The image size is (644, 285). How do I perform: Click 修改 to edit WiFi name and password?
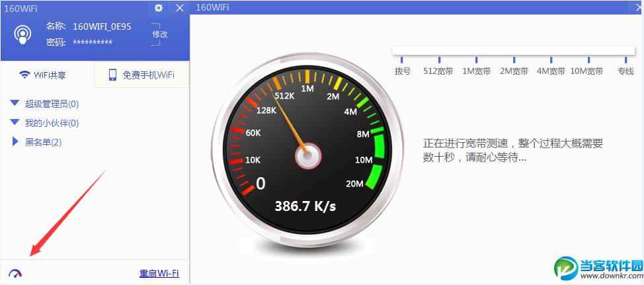pos(160,34)
